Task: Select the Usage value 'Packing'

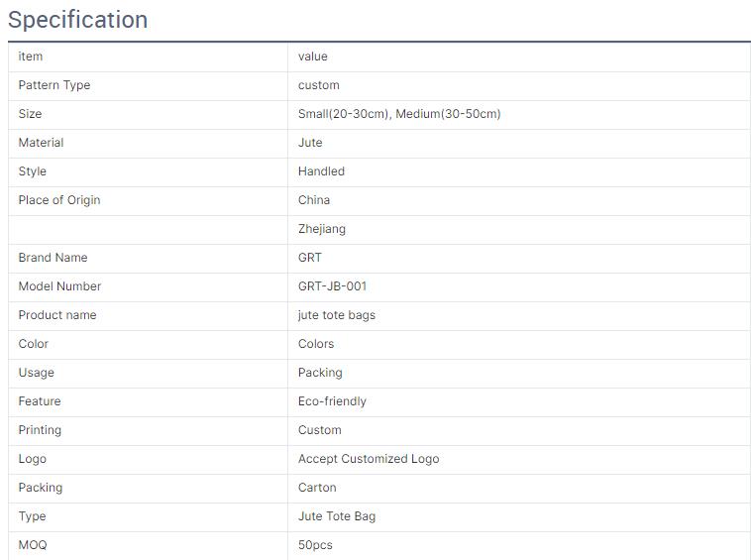Action: [320, 373]
